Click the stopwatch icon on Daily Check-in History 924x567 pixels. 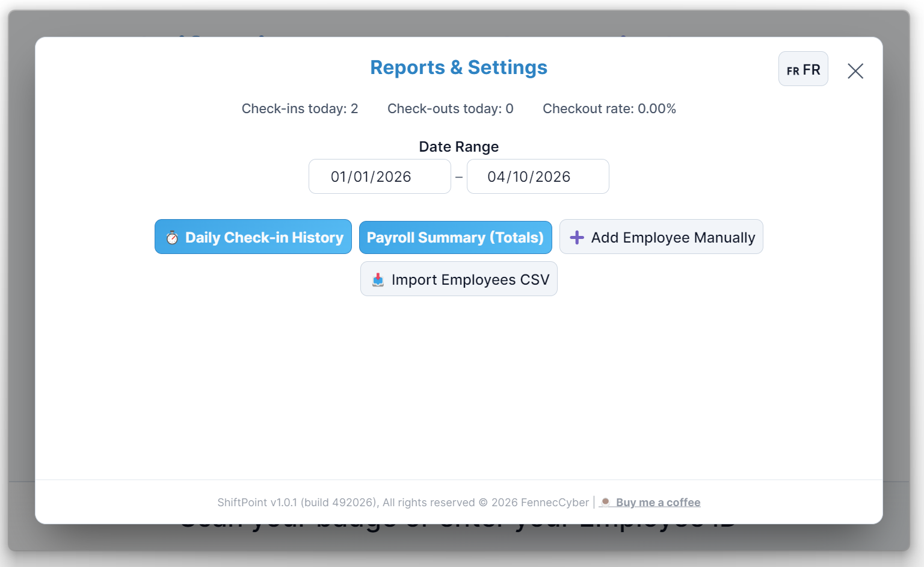tap(173, 237)
